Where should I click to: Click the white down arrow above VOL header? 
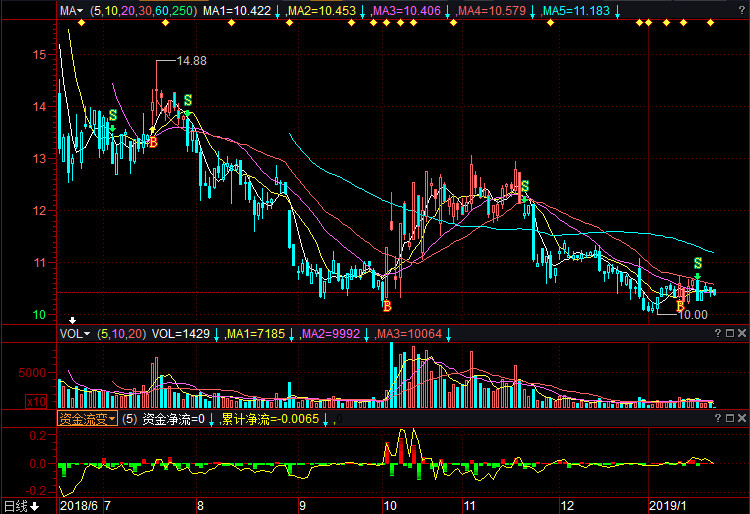click(x=72, y=320)
